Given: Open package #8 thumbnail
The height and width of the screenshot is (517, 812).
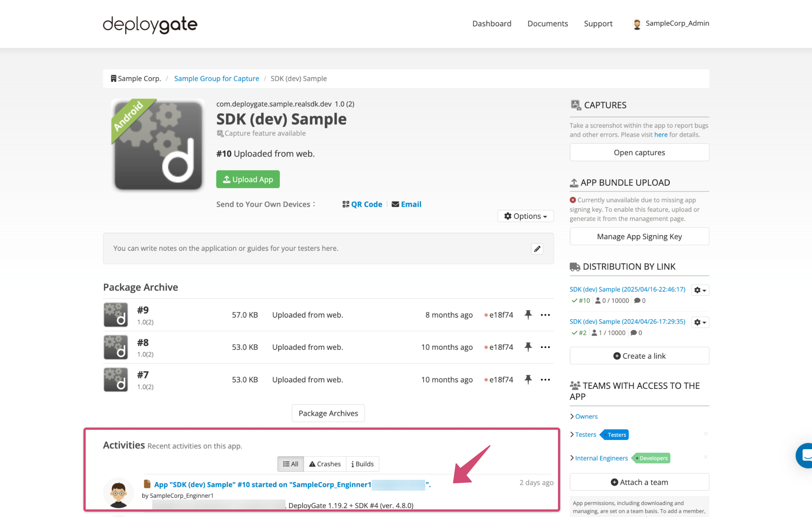Looking at the screenshot, I should [x=116, y=347].
